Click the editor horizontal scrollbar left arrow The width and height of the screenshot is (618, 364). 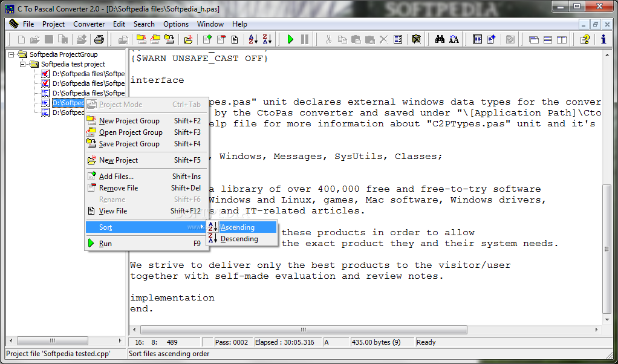pos(134,330)
